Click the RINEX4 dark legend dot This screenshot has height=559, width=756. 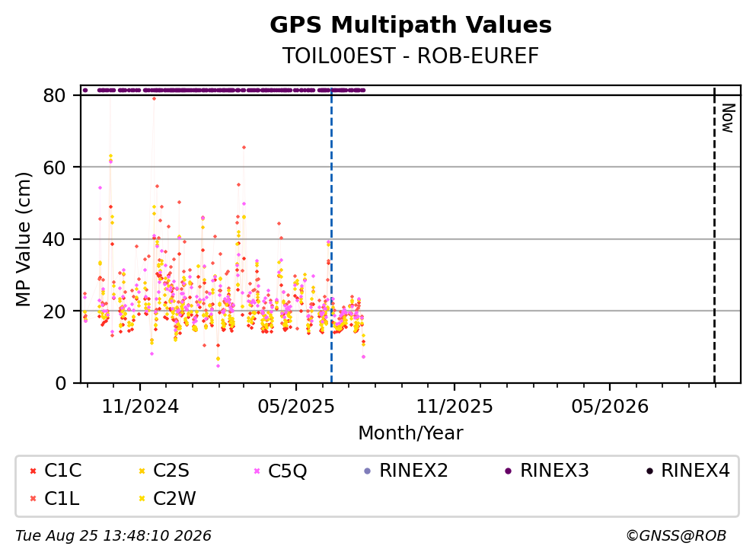coord(649,471)
